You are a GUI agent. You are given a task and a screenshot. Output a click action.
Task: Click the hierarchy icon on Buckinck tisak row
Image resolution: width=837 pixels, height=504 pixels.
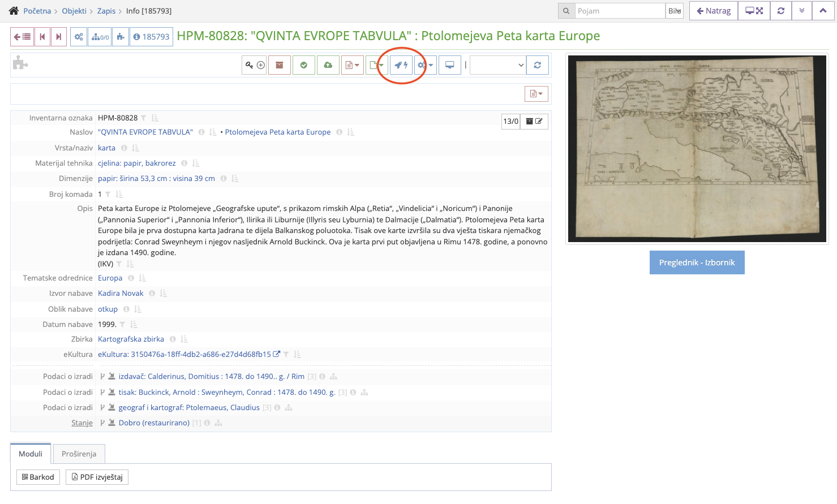coord(364,393)
